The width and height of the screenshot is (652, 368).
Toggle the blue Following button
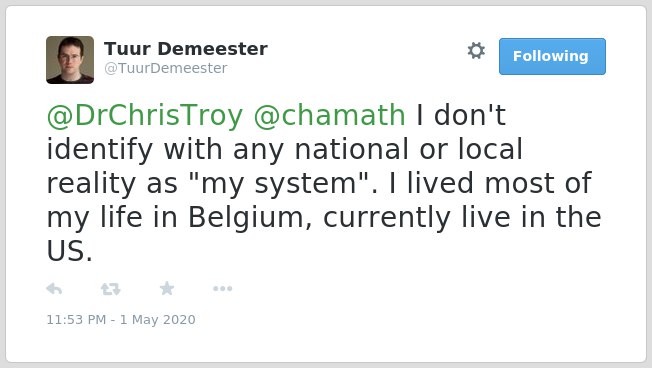pos(552,57)
